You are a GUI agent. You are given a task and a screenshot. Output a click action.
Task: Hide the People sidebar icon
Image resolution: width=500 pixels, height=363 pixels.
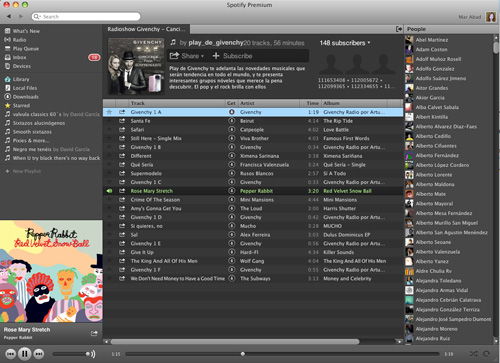point(399,29)
